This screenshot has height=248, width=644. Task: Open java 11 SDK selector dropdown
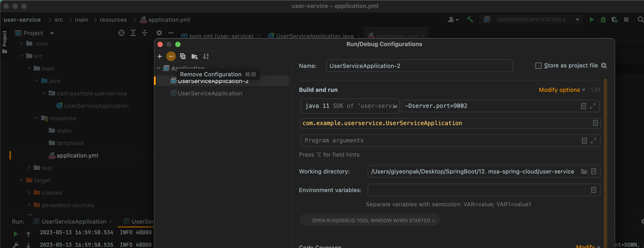[x=350, y=106]
